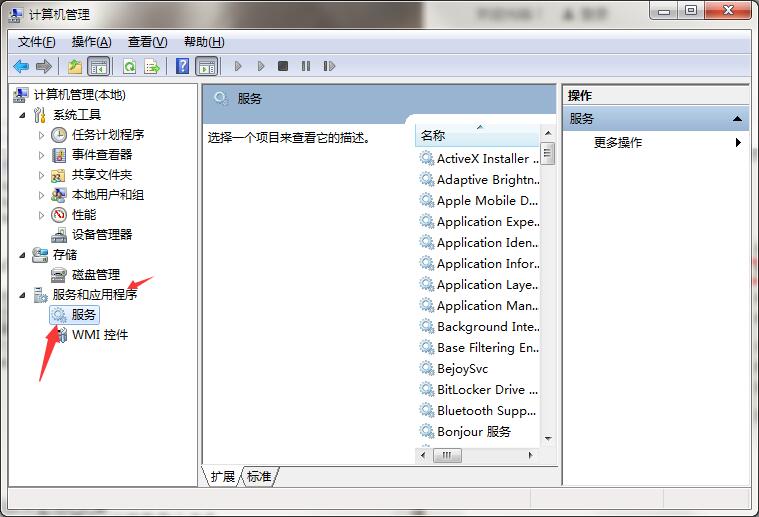Click the Refresh toolbar icon
Screen dimensions: 759x517
tap(129, 66)
